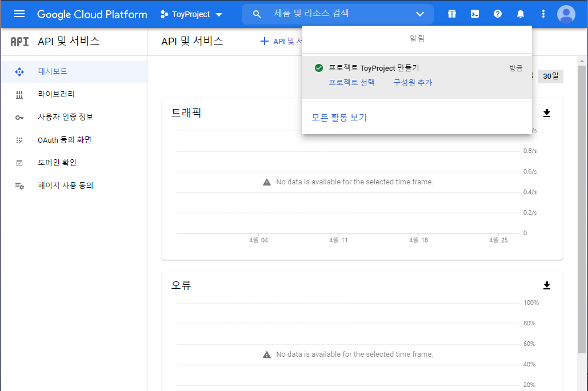Click the vertical scrollbar thumb
588x391 pixels.
pyautogui.click(x=582, y=209)
